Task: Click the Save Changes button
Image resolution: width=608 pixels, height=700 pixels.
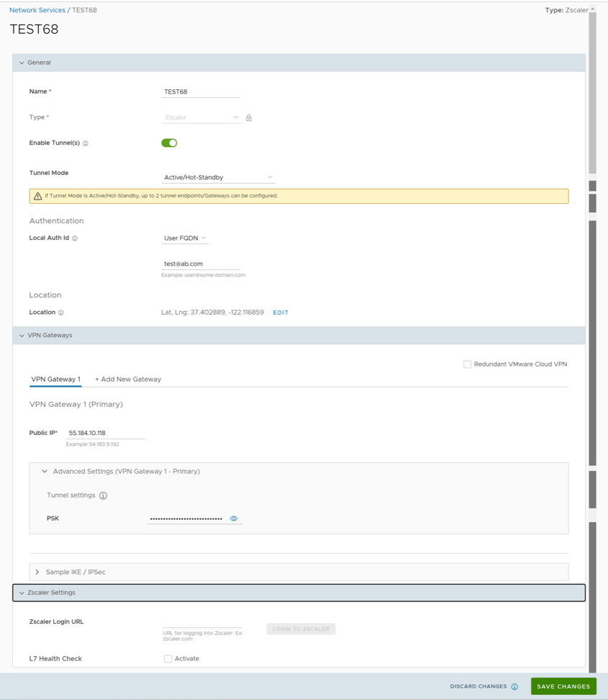Action: click(x=563, y=686)
